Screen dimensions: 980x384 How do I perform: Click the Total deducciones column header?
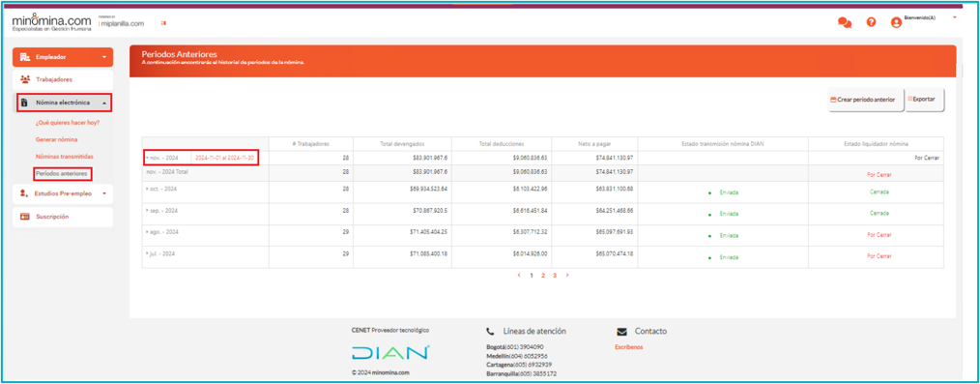502,144
